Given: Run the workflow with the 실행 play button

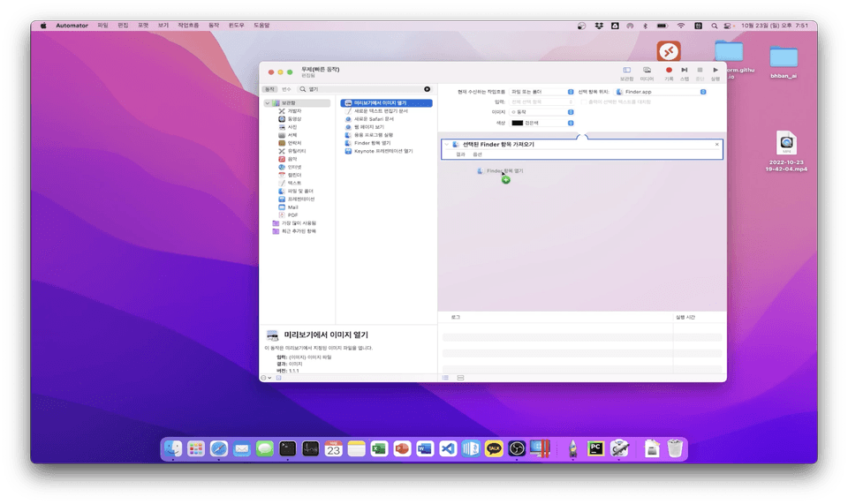Looking at the screenshot, I should tap(715, 73).
